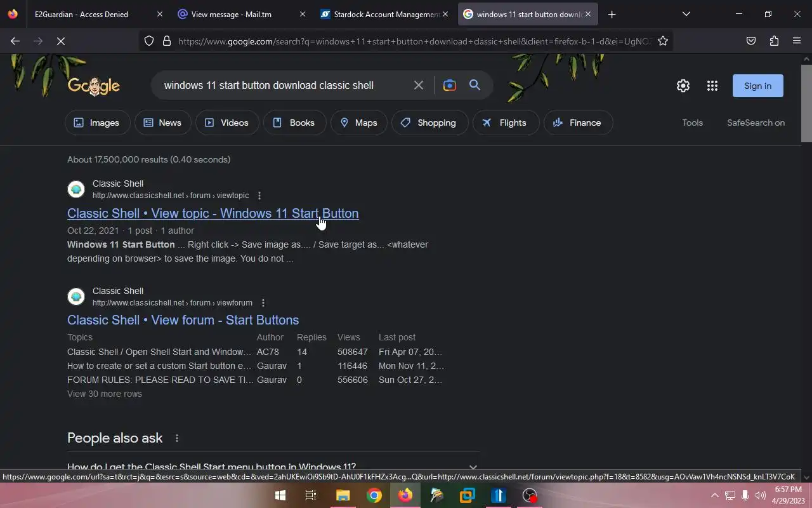
Task: Open a new browser tab
Action: pos(612,14)
